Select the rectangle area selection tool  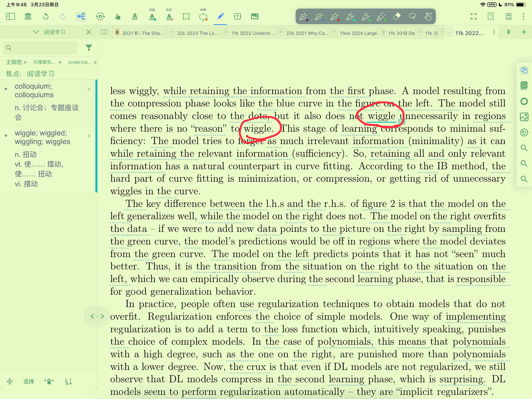click(186, 16)
